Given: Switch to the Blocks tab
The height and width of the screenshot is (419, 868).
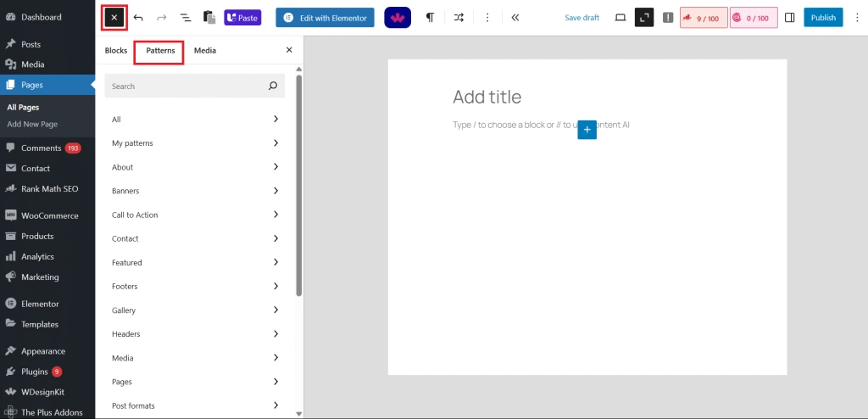Looking at the screenshot, I should [x=116, y=51].
